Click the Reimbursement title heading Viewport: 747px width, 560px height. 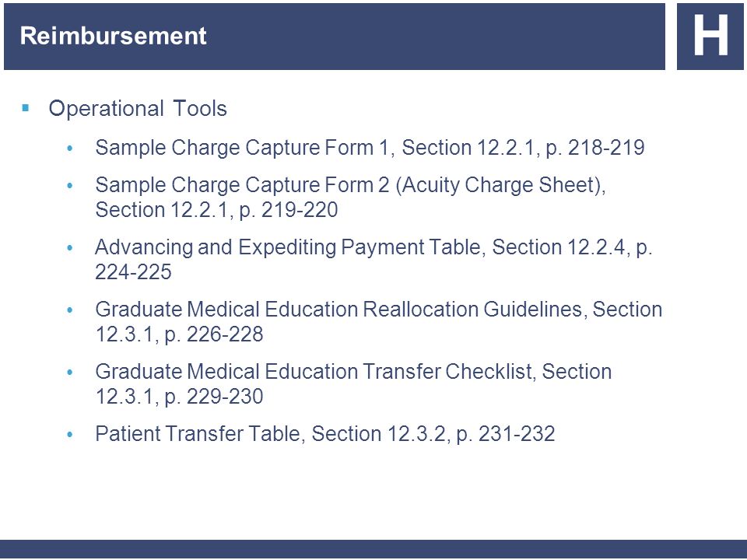click(x=113, y=36)
